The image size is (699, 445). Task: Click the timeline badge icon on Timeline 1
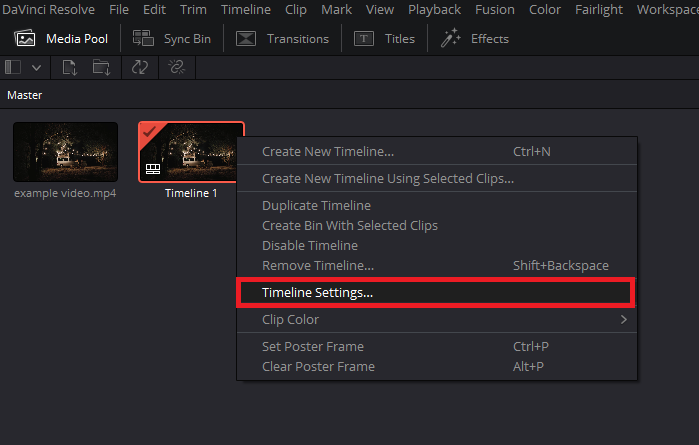153,169
